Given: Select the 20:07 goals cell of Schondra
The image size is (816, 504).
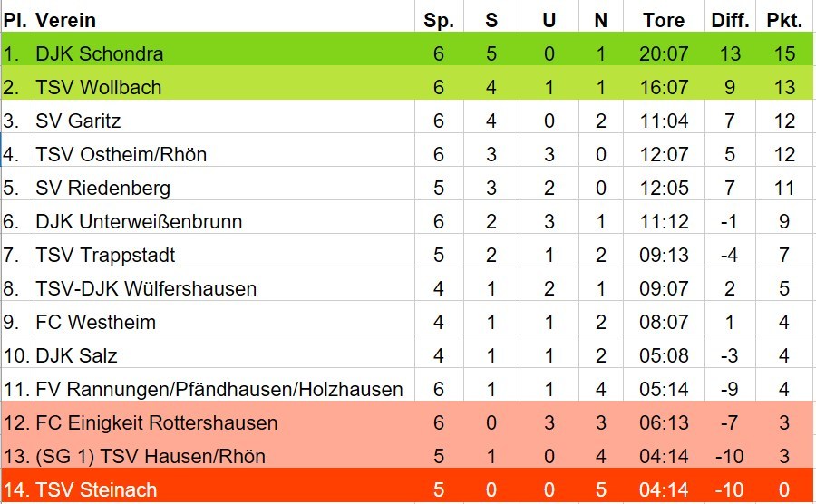Looking at the screenshot, I should click(x=664, y=53).
